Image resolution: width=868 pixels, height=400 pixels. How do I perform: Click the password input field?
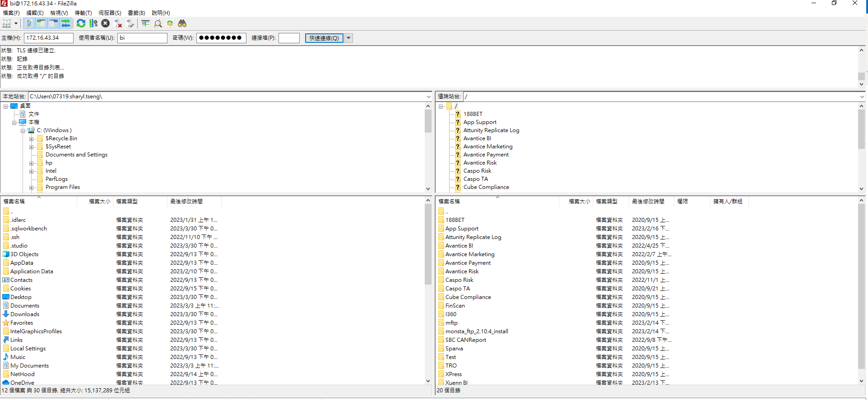coord(221,38)
